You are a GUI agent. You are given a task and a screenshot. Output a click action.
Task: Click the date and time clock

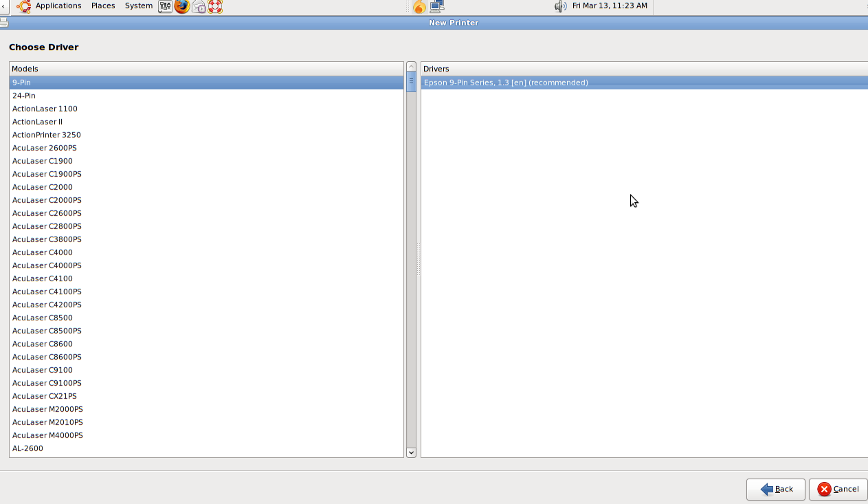point(610,6)
